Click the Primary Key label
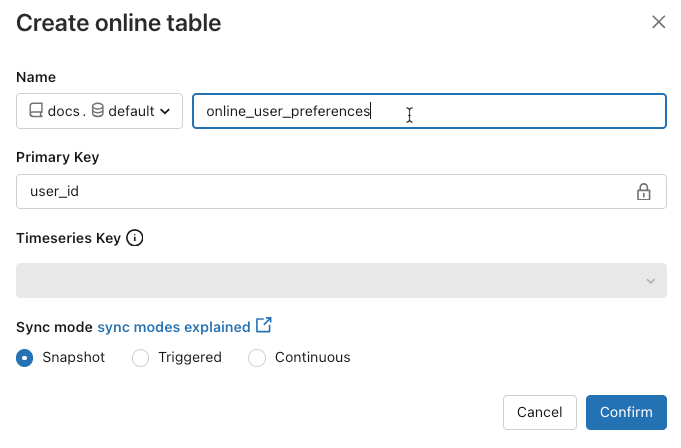 [x=58, y=157]
